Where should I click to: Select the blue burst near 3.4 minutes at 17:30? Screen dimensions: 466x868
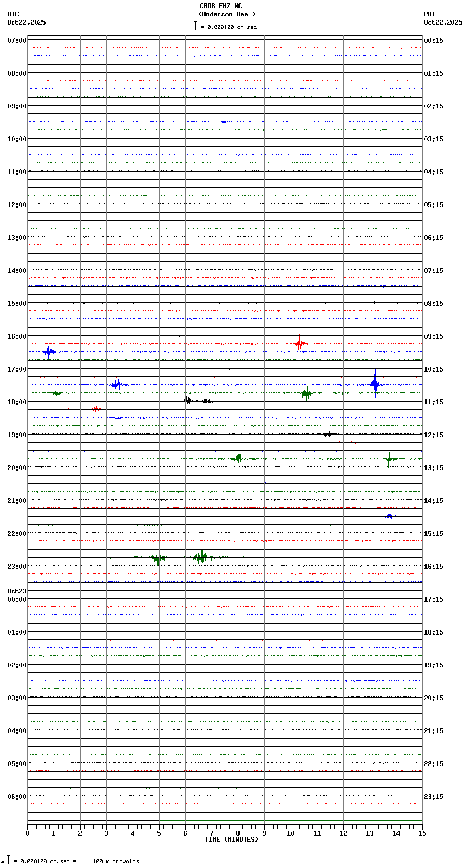[x=116, y=384]
